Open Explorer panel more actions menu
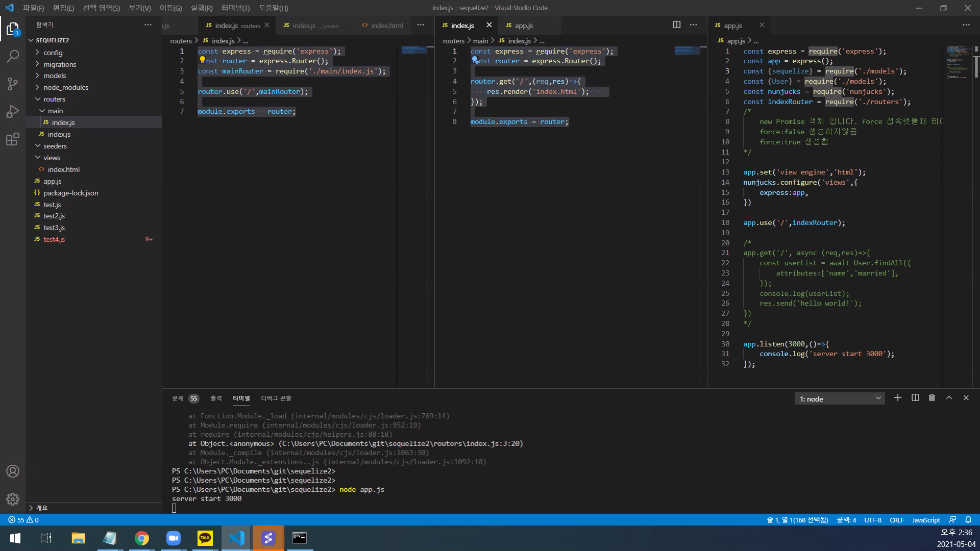980x551 pixels. pyautogui.click(x=148, y=24)
